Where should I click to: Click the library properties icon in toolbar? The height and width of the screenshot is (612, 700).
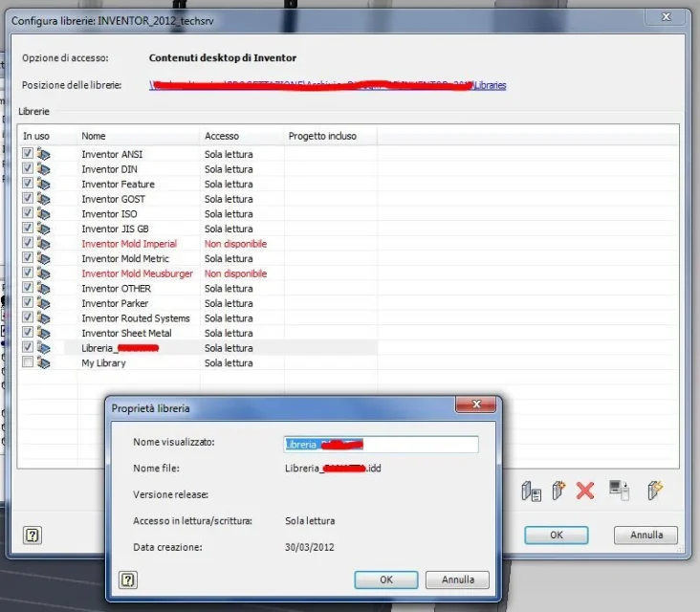(532, 491)
